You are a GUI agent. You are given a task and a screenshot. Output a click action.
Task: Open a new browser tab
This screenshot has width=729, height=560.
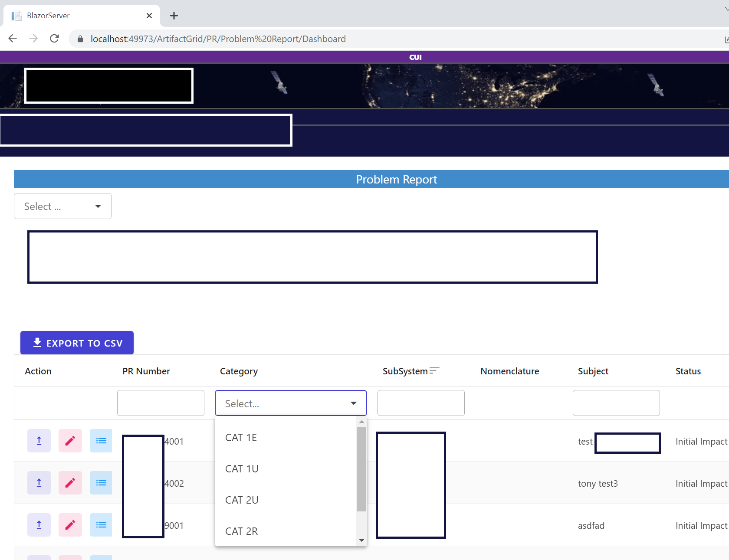pos(174,16)
